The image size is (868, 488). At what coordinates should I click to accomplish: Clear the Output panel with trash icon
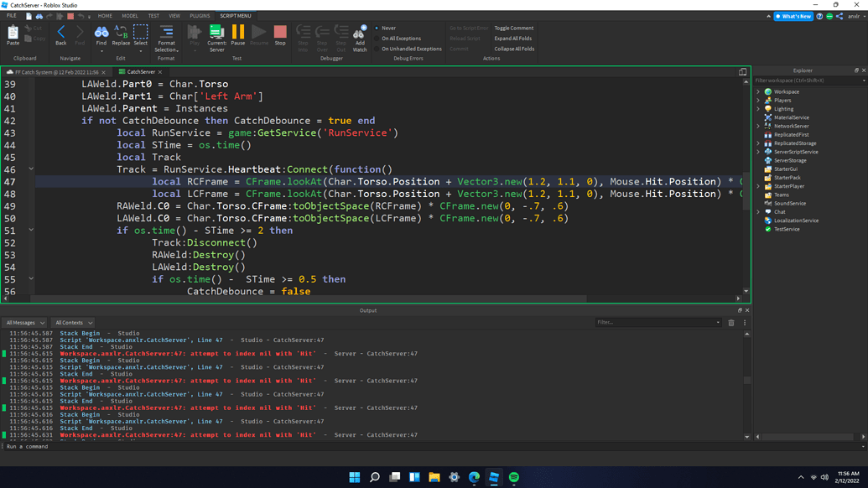click(x=731, y=323)
